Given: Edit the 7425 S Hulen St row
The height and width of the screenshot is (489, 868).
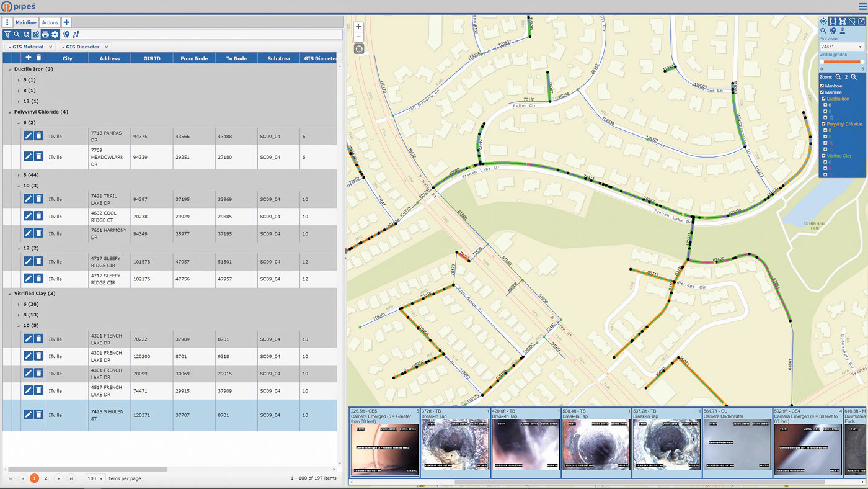Looking at the screenshot, I should coord(28,415).
